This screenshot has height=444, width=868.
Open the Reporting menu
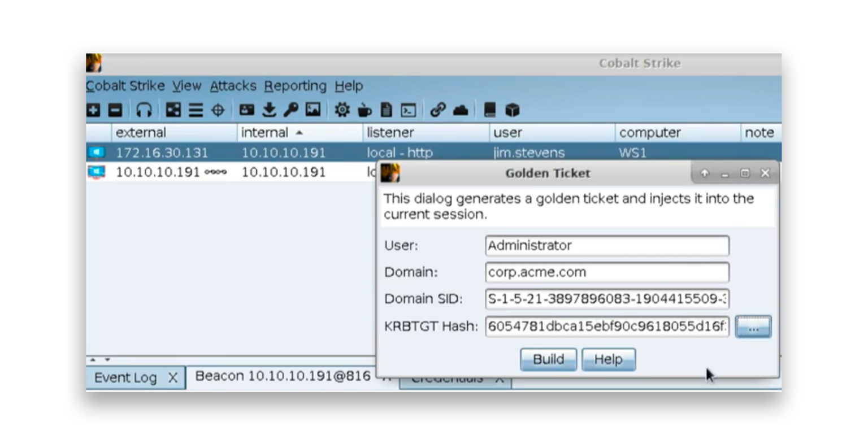pyautogui.click(x=295, y=86)
